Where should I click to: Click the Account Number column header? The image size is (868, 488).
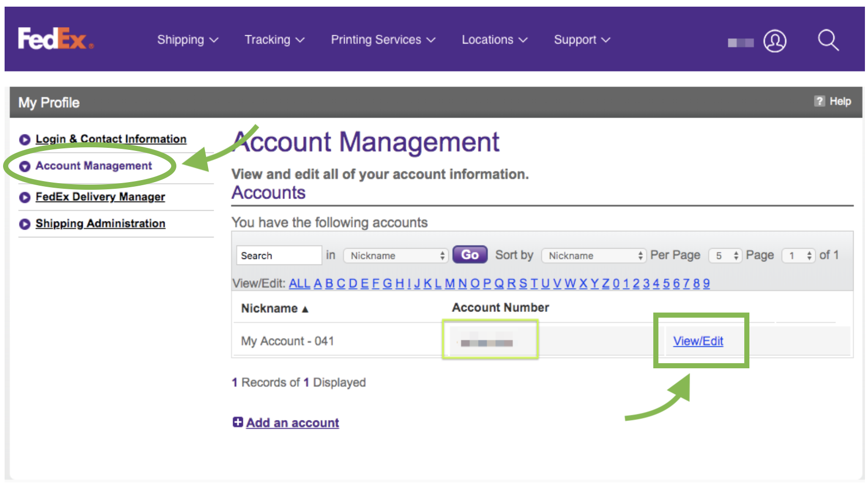500,307
